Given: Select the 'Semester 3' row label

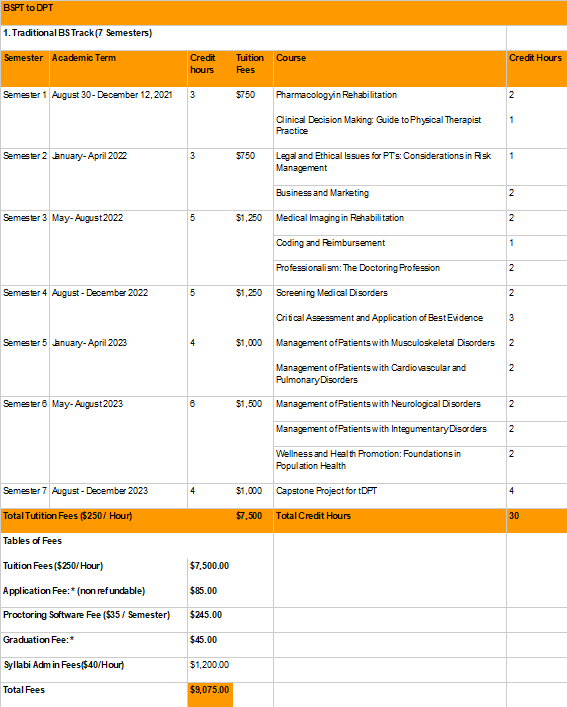Looking at the screenshot, I should pyautogui.click(x=25, y=218).
